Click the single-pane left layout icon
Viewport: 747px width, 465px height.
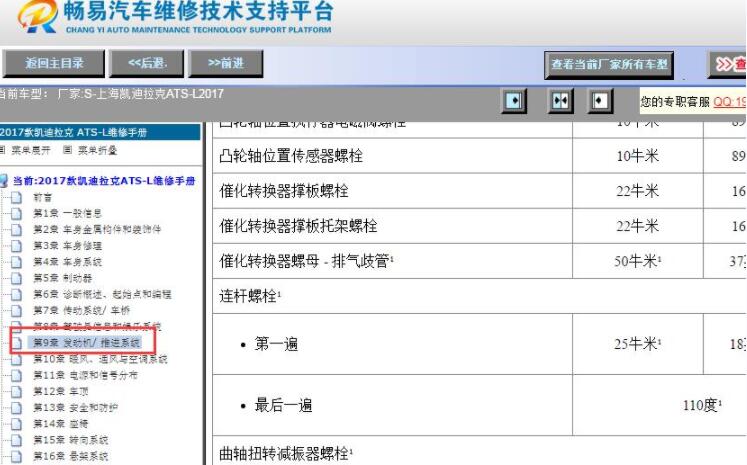tap(514, 101)
